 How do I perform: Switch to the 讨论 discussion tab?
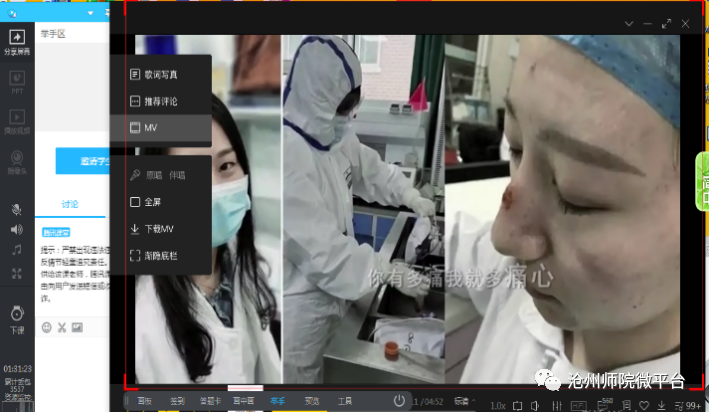pos(69,204)
